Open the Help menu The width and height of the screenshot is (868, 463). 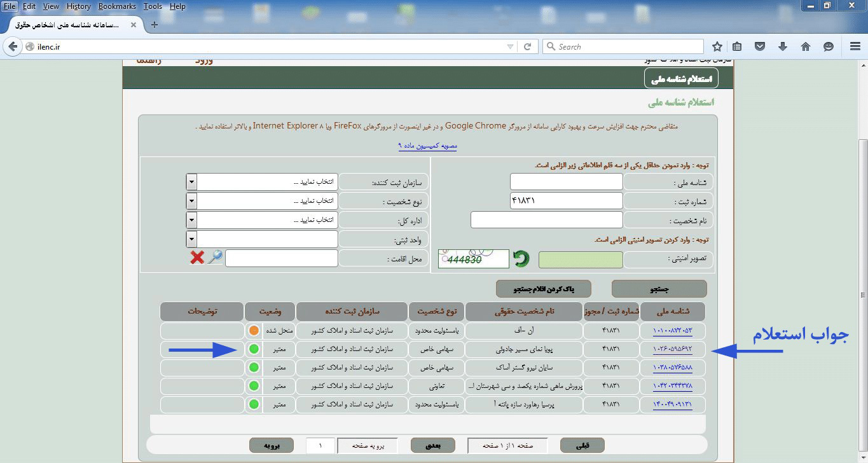pyautogui.click(x=178, y=6)
